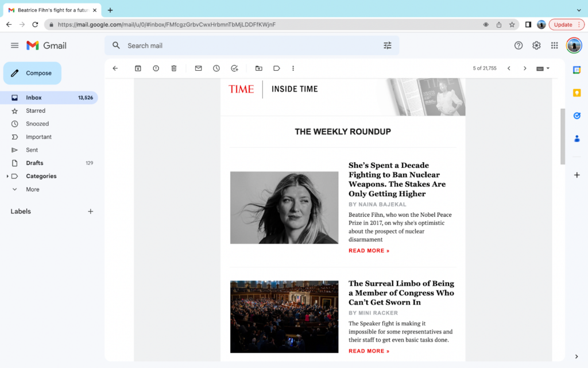Move email to a folder
Viewport: 588px width, 368px height.
[x=259, y=68]
